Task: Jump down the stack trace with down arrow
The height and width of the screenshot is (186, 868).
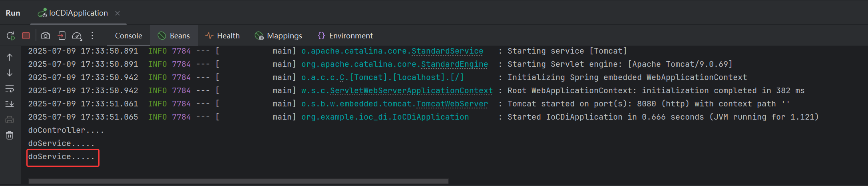Action: pyautogui.click(x=10, y=73)
